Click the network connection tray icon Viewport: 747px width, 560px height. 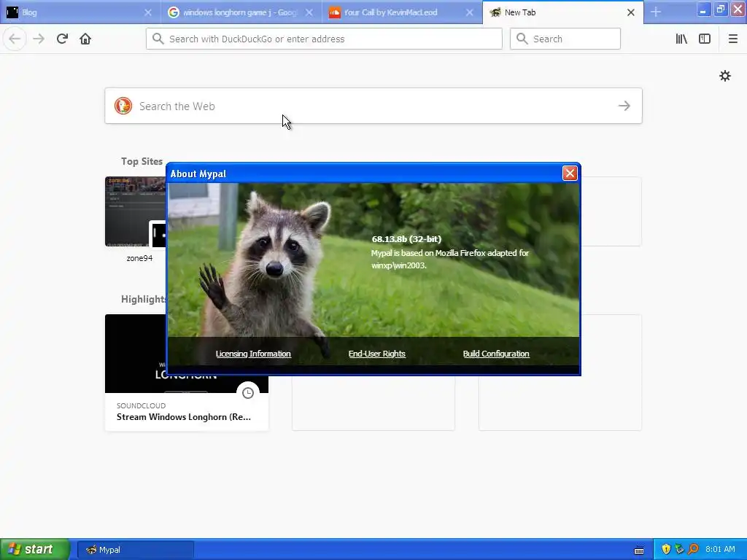[679, 549]
